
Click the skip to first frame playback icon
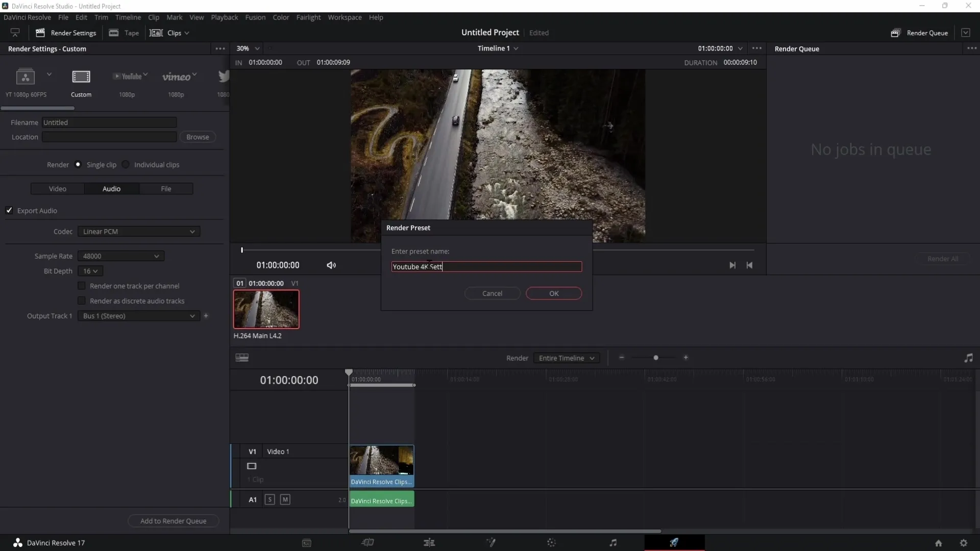(749, 265)
